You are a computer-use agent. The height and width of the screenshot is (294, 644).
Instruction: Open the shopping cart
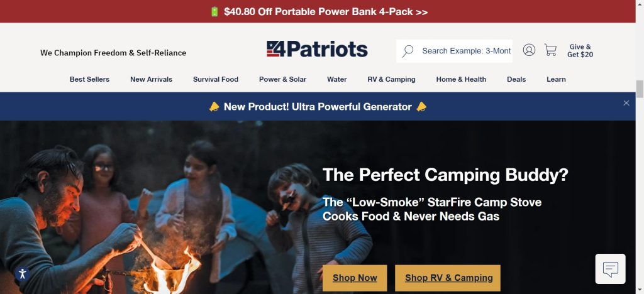pyautogui.click(x=550, y=50)
